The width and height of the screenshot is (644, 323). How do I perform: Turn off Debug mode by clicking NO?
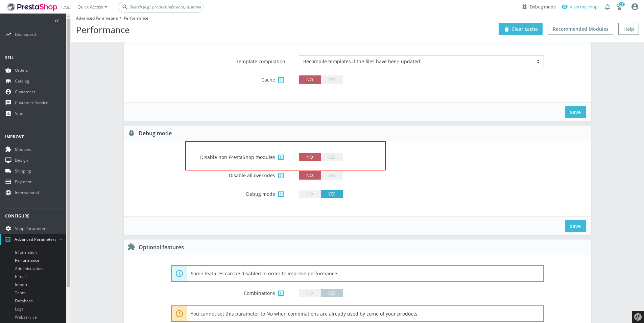coord(309,194)
